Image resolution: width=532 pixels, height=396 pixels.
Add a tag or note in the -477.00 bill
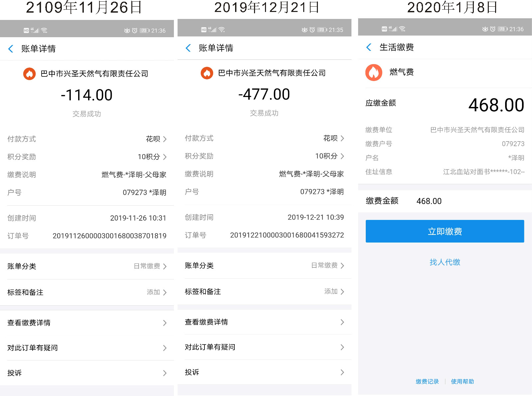pyautogui.click(x=264, y=292)
